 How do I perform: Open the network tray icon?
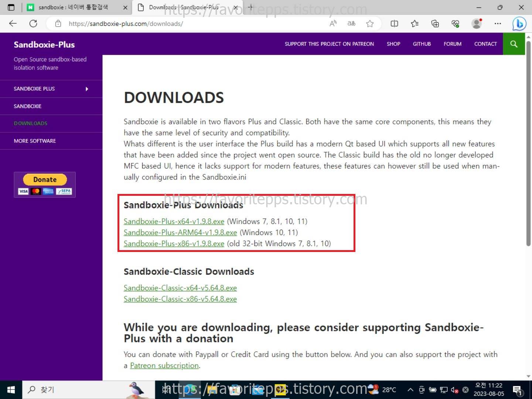click(444, 390)
